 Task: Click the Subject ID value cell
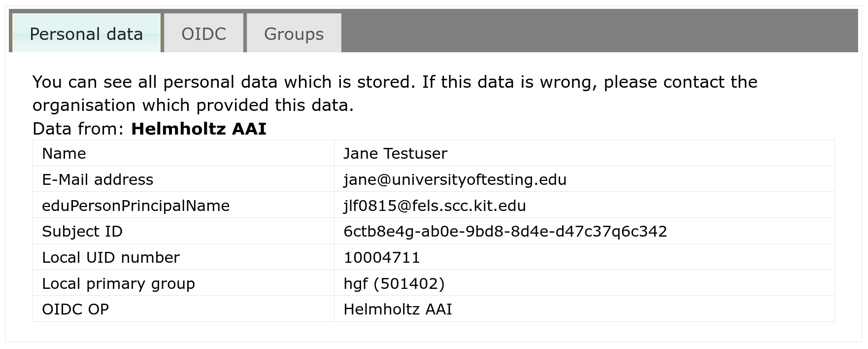(584, 231)
